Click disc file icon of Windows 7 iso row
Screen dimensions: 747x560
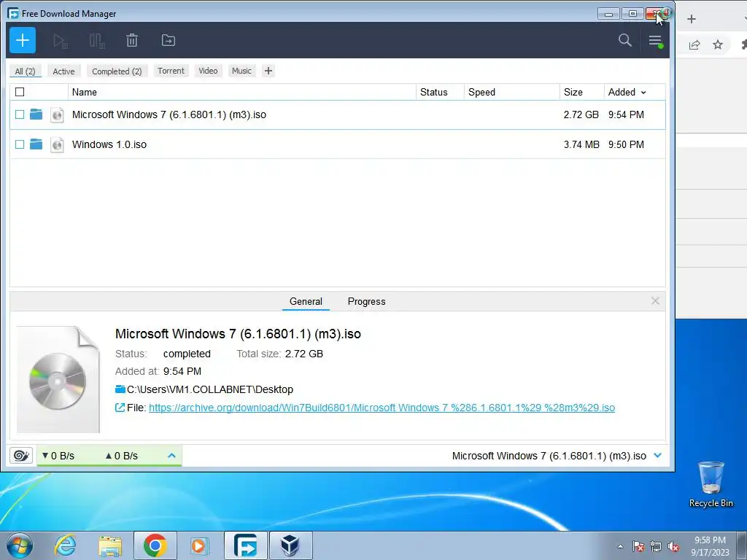(x=57, y=114)
